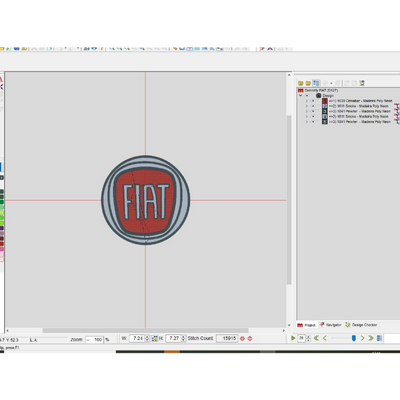Click the FIAT logo embroidery design on canvas

pyautogui.click(x=146, y=200)
